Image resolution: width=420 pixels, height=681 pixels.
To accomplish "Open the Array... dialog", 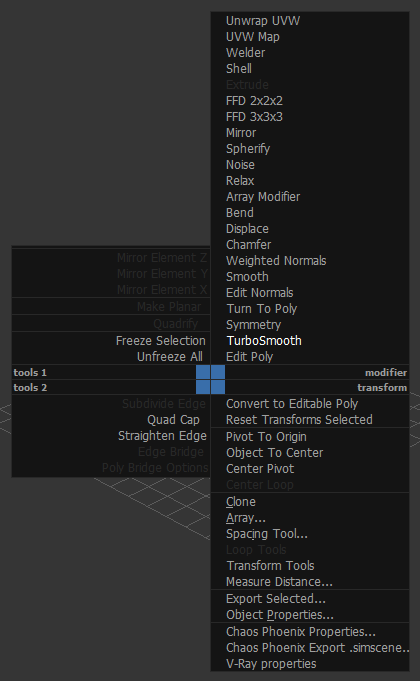I will (x=245, y=518).
